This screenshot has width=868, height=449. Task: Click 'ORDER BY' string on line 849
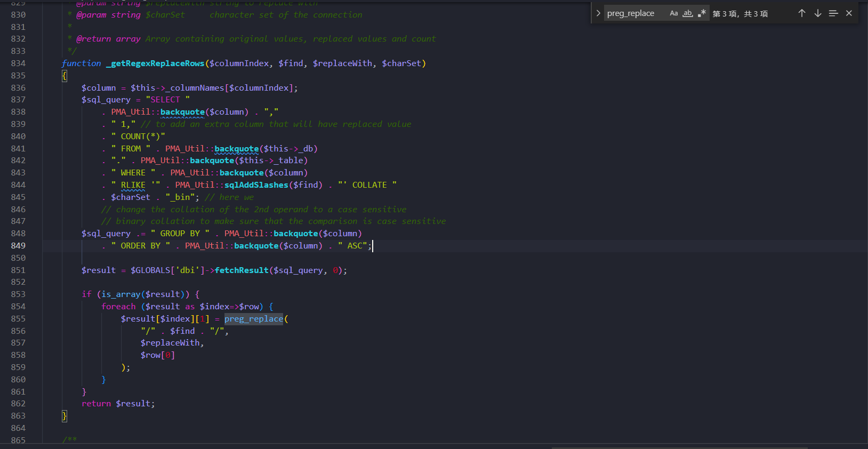[141, 246]
